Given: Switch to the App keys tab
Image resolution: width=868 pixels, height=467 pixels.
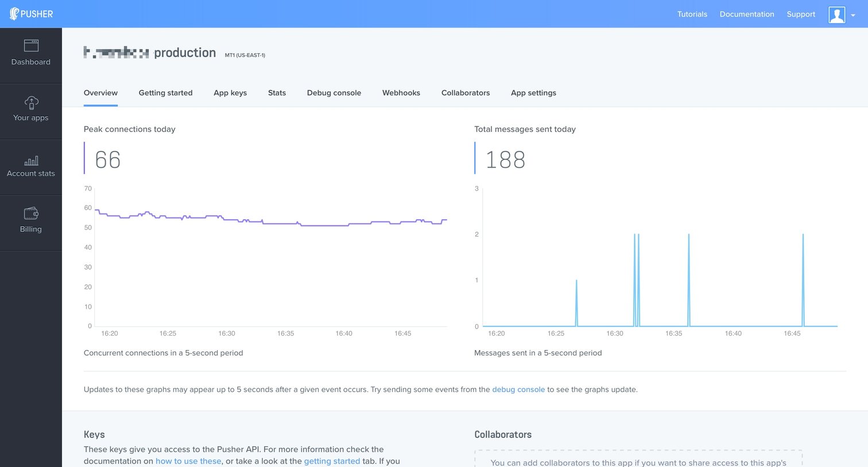Looking at the screenshot, I should pos(230,93).
